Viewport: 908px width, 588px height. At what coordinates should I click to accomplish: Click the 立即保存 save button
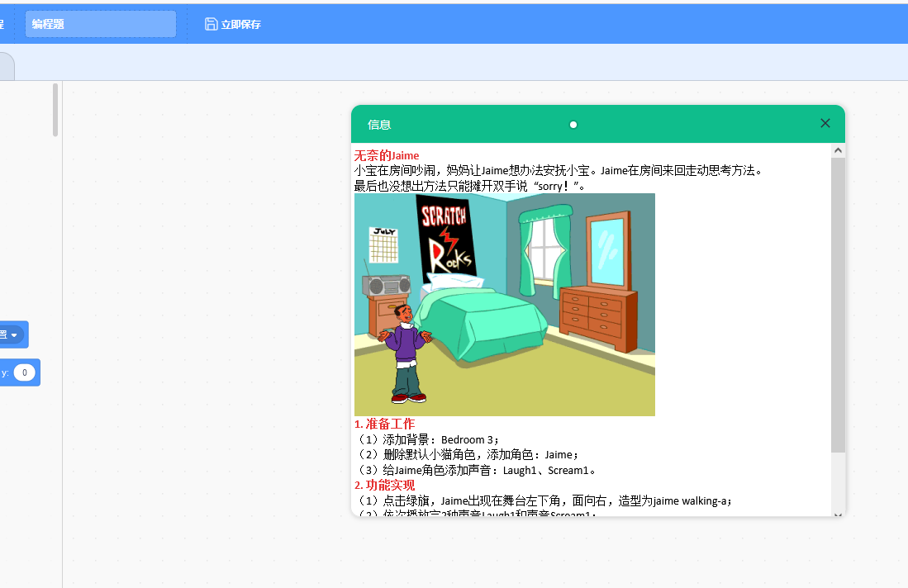233,24
